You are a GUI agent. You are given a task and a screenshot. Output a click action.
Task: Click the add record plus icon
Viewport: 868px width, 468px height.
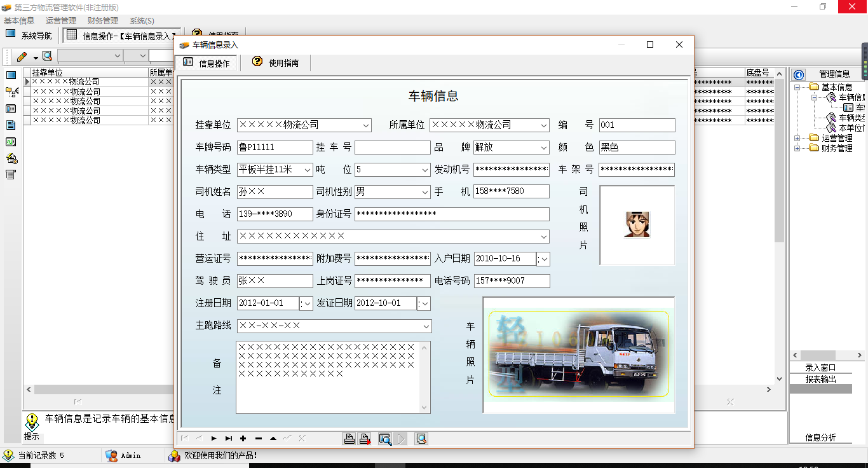click(x=243, y=439)
